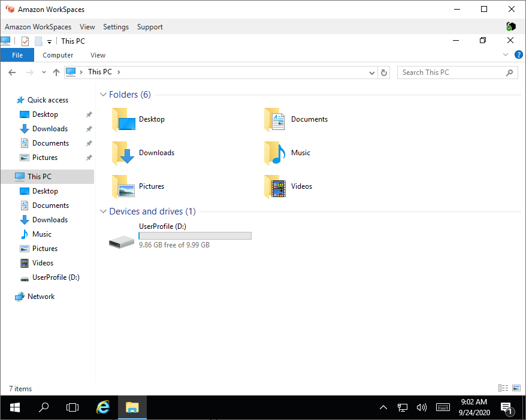Screen dimensions: 526x420
Task: Click the 7 items status bar text
Action: (20, 388)
